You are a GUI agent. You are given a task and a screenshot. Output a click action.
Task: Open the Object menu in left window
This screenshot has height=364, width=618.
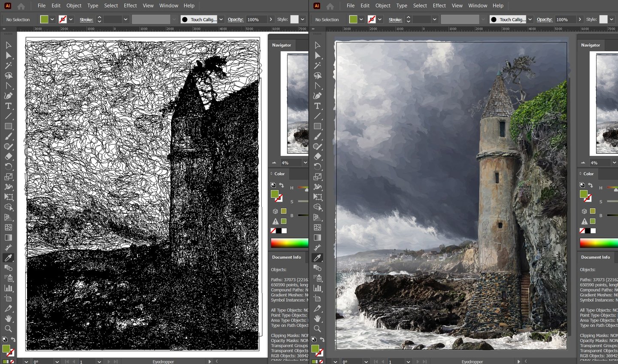click(x=74, y=6)
